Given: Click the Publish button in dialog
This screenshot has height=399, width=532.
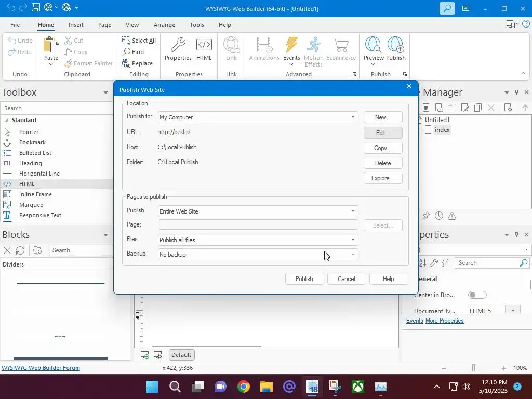Looking at the screenshot, I should tap(304, 279).
